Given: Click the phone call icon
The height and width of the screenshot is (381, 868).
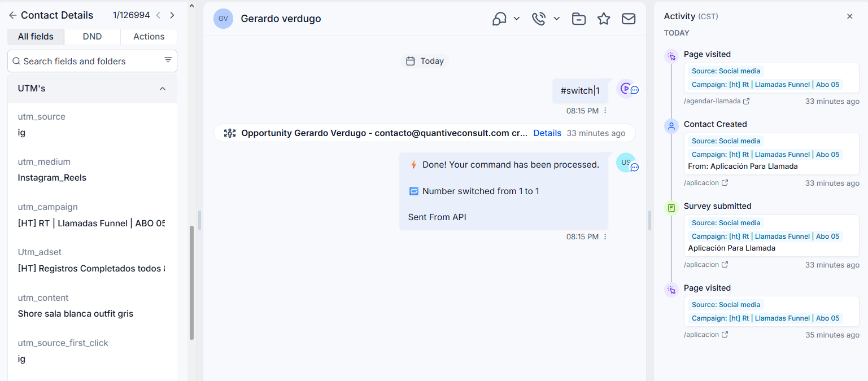Looking at the screenshot, I should point(539,19).
